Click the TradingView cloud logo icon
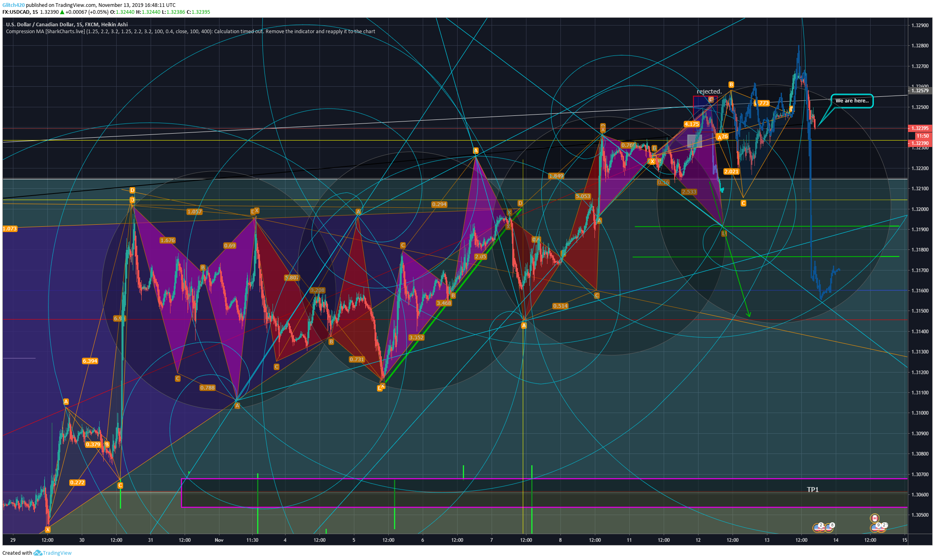This screenshot has width=935, height=560. pyautogui.click(x=38, y=553)
